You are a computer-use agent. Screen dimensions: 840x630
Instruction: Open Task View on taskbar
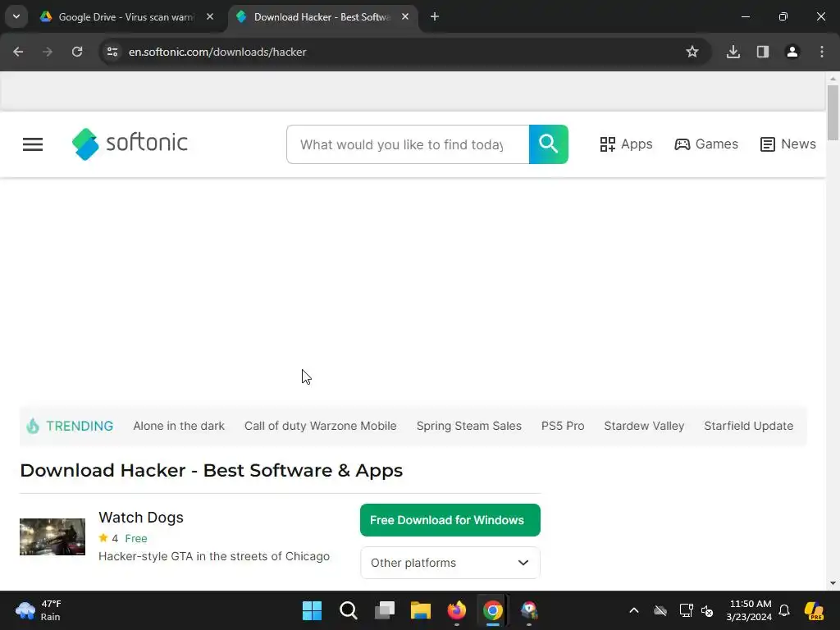pyautogui.click(x=385, y=610)
